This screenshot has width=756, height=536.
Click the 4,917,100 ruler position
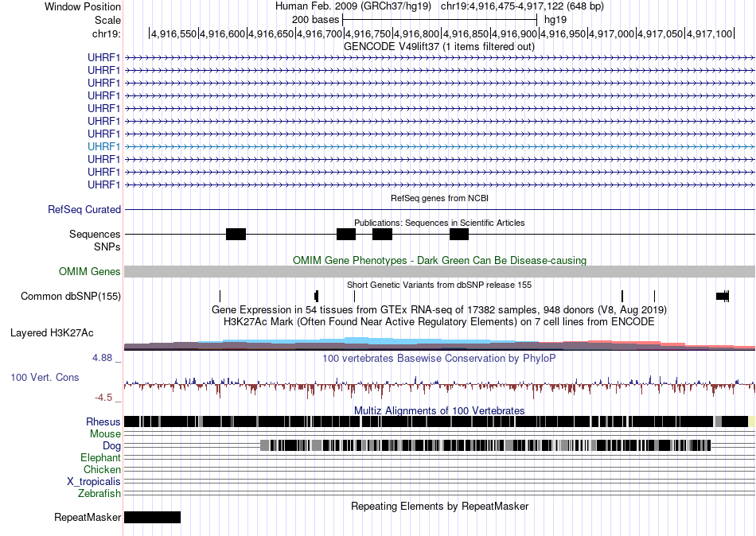point(709,33)
